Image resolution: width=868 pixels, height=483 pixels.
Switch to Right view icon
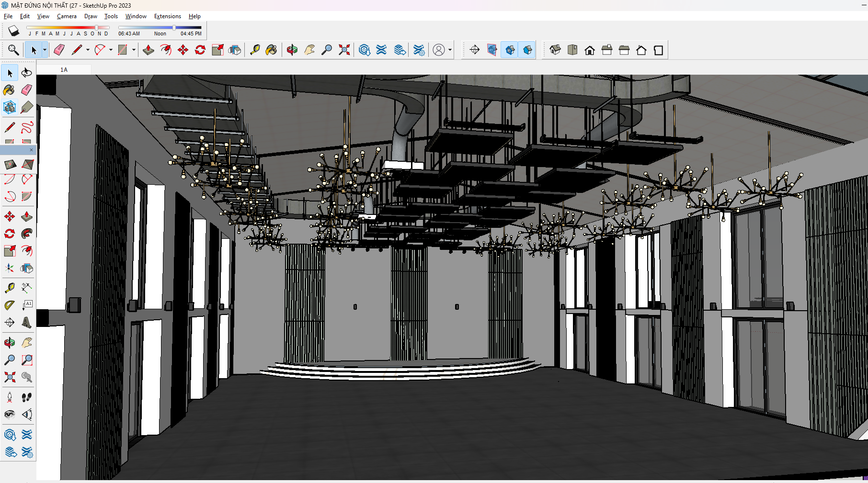pyautogui.click(x=607, y=50)
